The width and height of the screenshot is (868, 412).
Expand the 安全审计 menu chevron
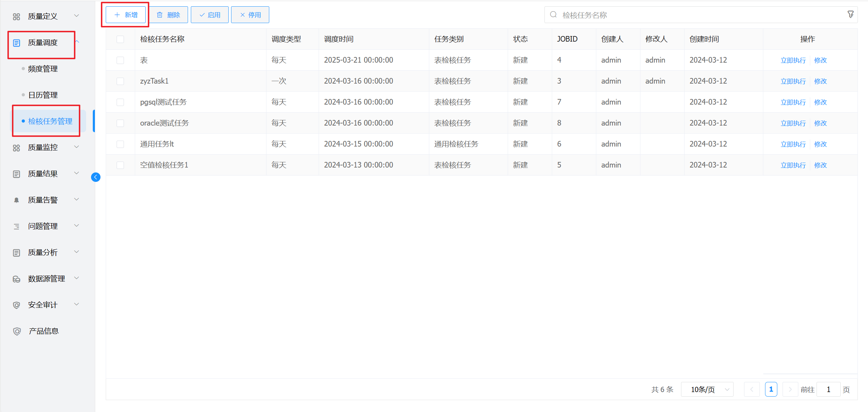77,304
